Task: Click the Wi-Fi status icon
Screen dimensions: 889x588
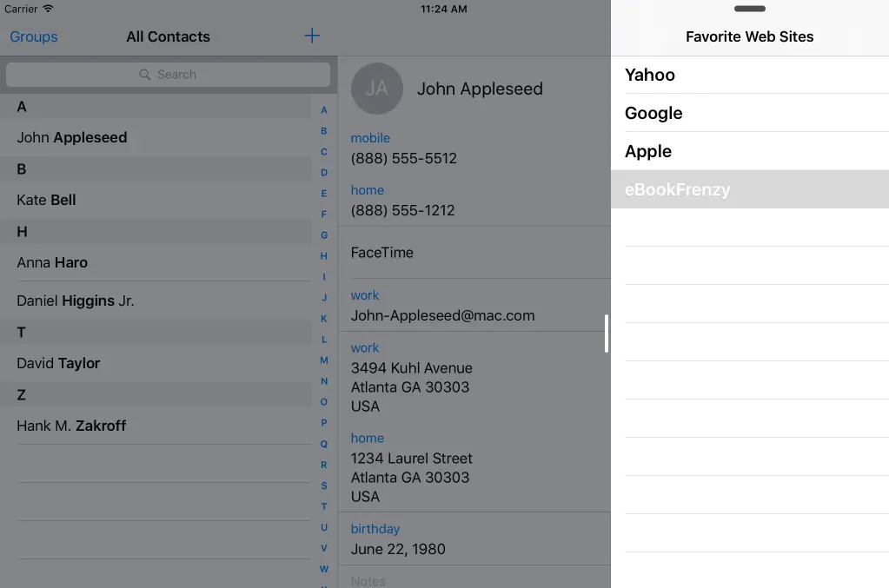Action: pos(48,9)
